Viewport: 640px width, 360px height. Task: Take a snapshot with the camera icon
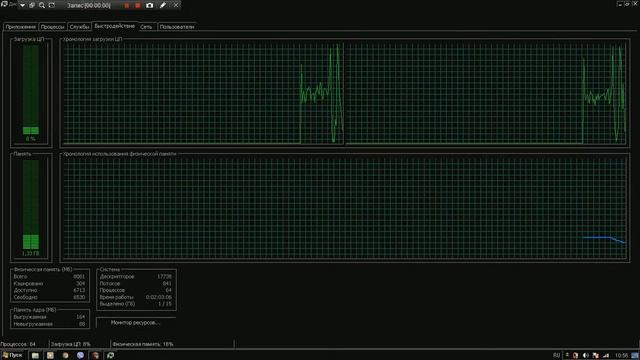tap(149, 5)
